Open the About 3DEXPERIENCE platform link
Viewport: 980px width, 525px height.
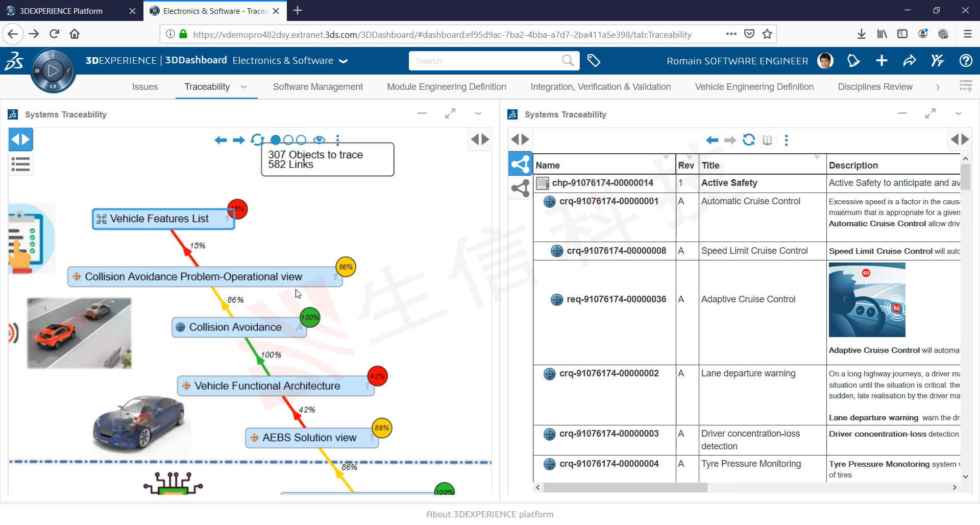(490, 514)
